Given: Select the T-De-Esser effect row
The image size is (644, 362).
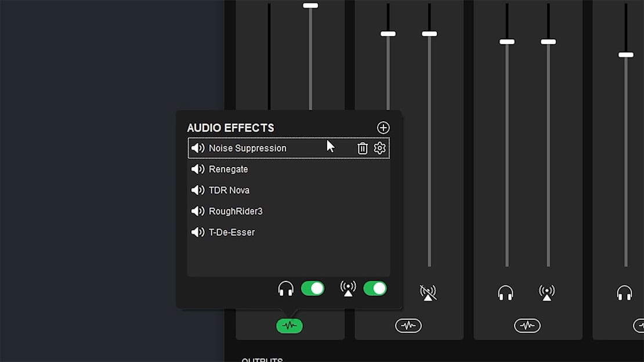Looking at the screenshot, I should click(289, 232).
